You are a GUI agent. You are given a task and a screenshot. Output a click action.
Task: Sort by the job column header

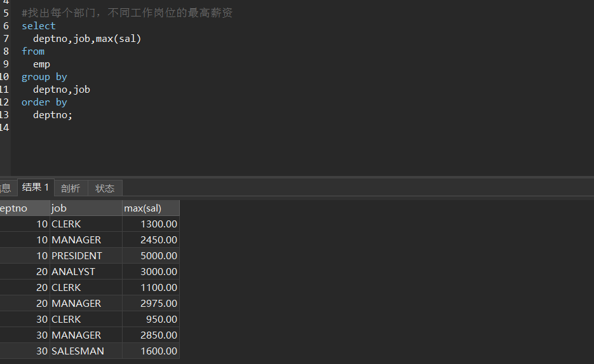click(x=86, y=208)
